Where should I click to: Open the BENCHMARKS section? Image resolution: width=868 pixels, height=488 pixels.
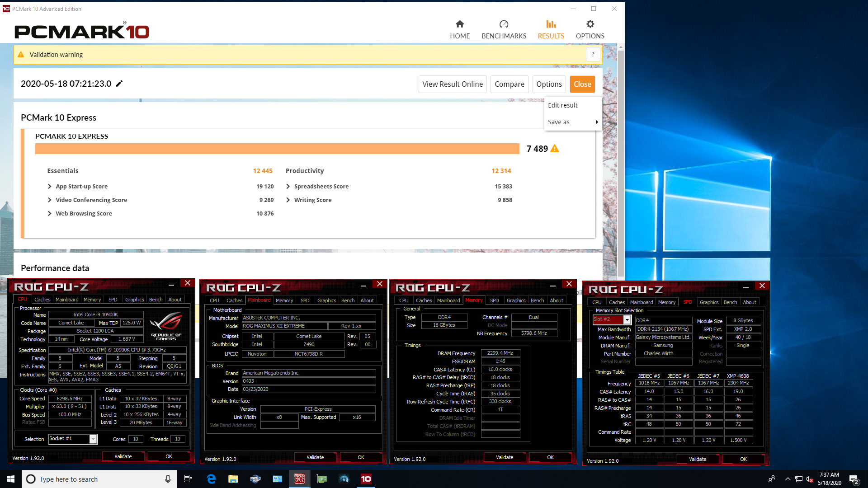(x=504, y=30)
